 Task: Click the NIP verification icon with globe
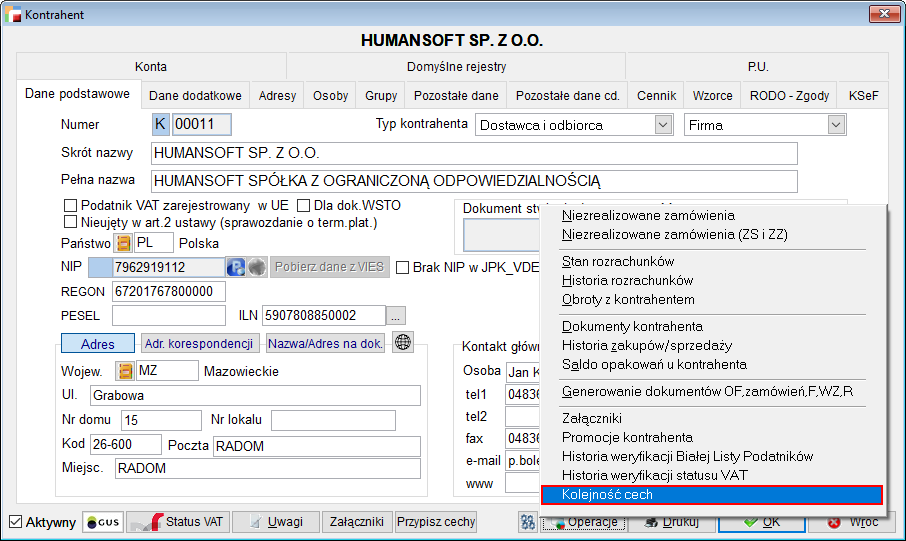coord(236,267)
